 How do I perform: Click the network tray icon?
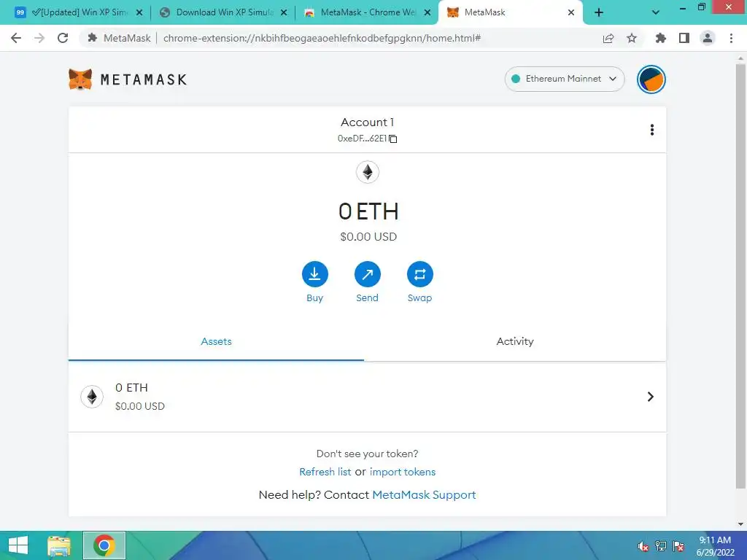click(x=661, y=546)
